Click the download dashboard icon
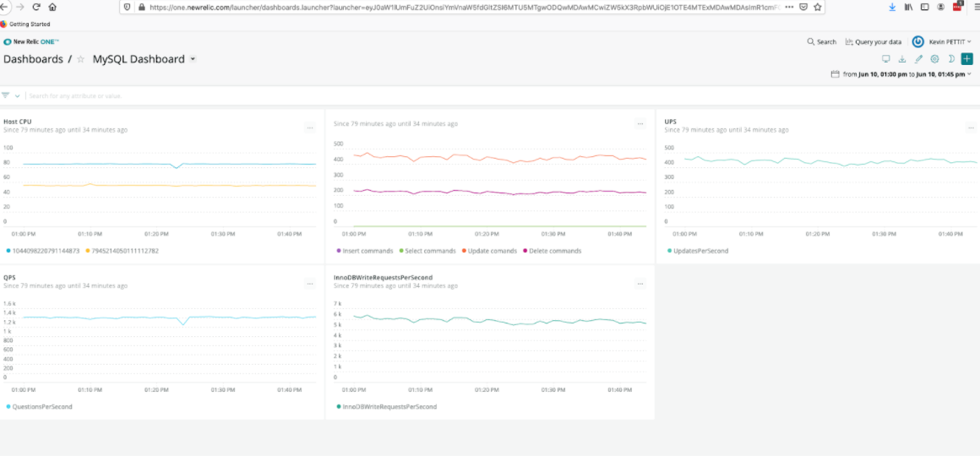The image size is (980, 456). [901, 59]
